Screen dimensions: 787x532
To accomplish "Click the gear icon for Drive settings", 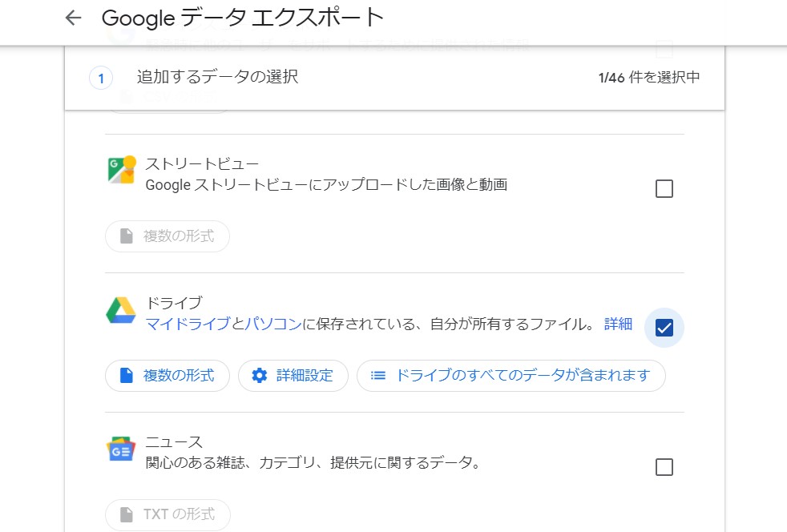I will pos(259,375).
